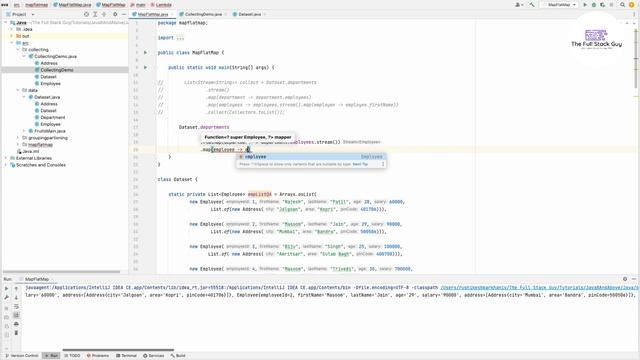Close the CollectingDemo.java editor tab
Screen dimensions: 640x360
tap(226, 14)
